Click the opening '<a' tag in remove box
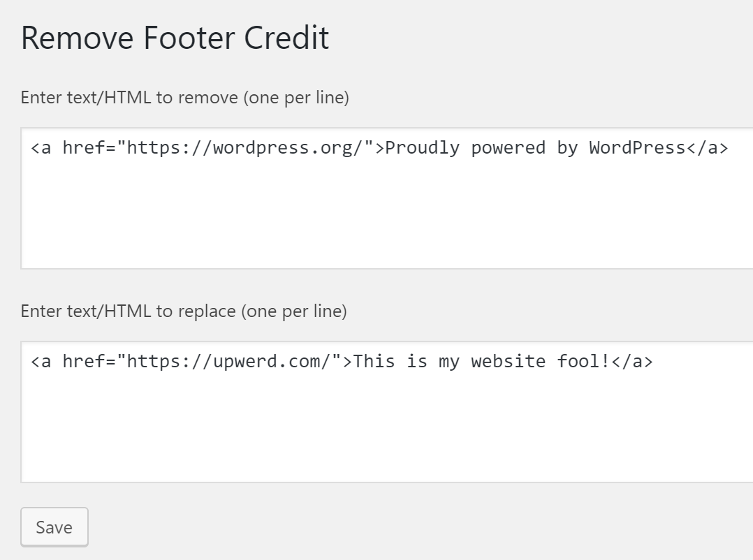 pyautogui.click(x=41, y=148)
